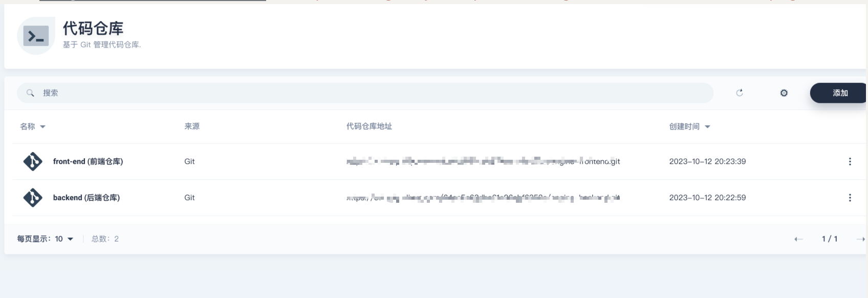Open the 每页显示 10 dropdown

pyautogui.click(x=45, y=239)
